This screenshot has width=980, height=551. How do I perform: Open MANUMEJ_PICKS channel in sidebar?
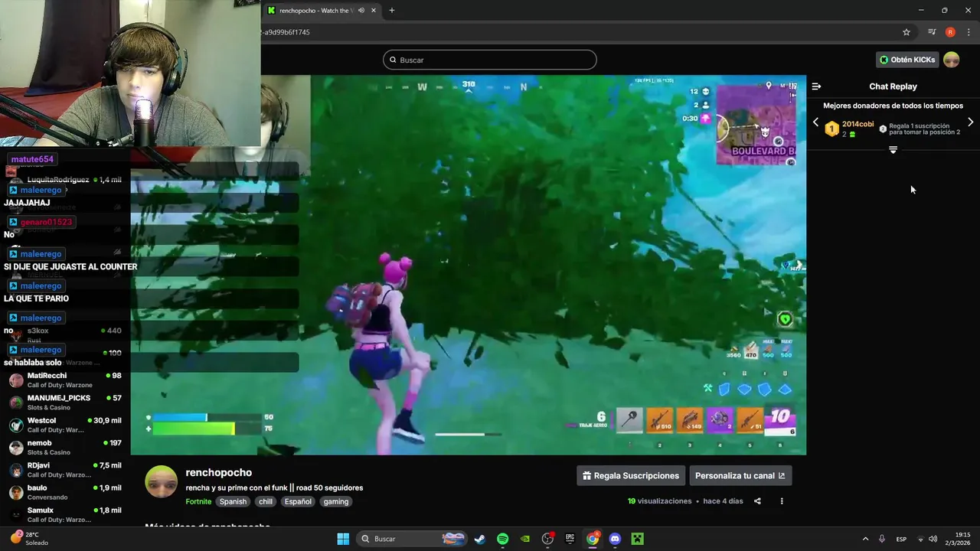tap(65, 403)
